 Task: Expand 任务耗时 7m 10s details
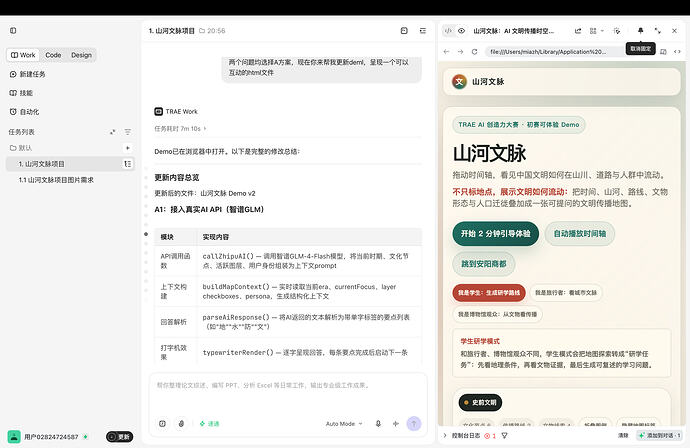(x=180, y=129)
